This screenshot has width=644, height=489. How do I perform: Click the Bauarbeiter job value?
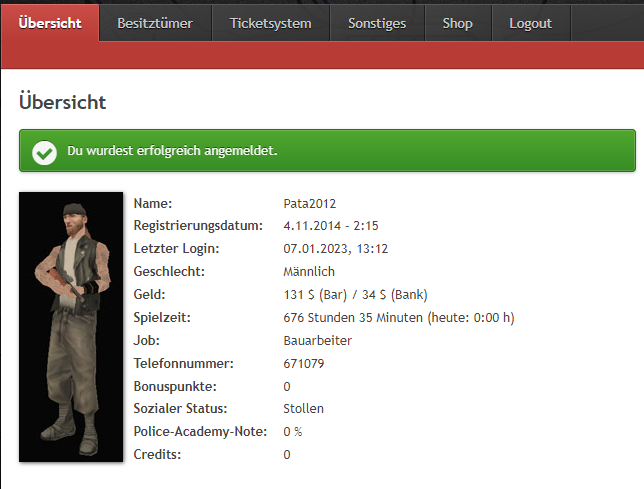317,340
